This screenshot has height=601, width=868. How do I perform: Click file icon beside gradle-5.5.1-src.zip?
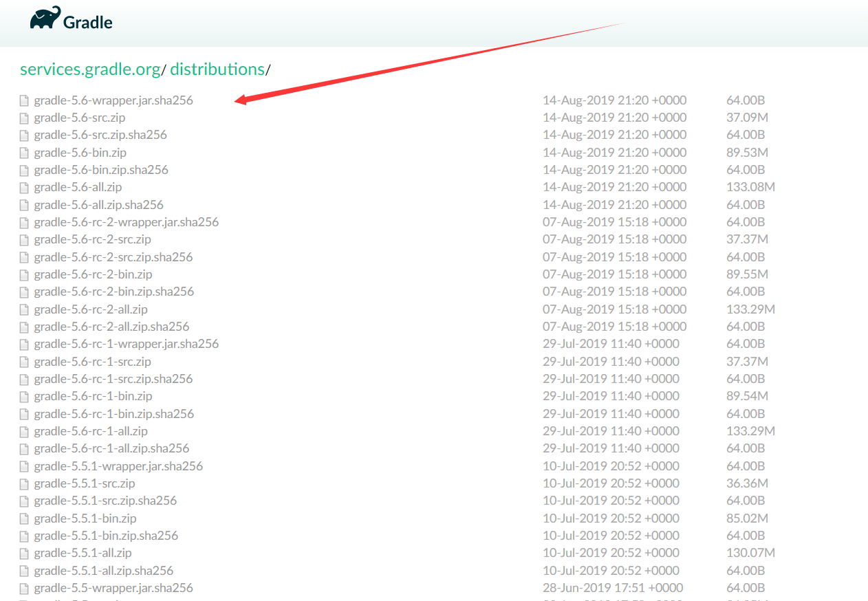[x=24, y=484]
